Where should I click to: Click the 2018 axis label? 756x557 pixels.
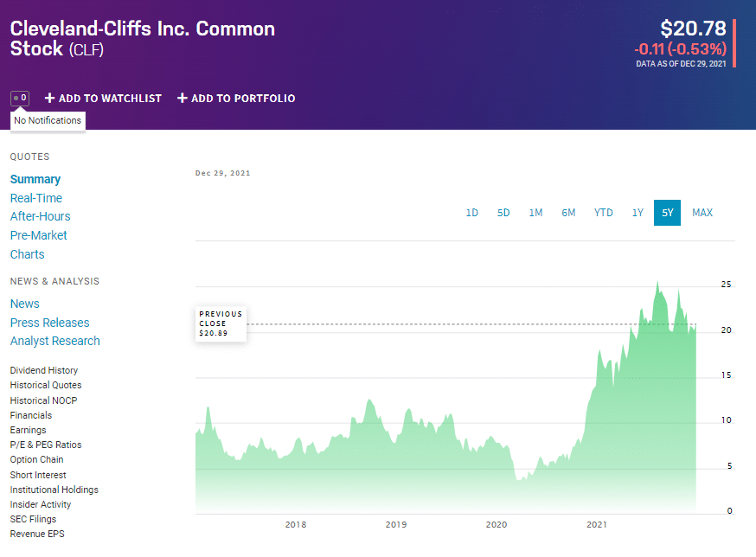(296, 525)
